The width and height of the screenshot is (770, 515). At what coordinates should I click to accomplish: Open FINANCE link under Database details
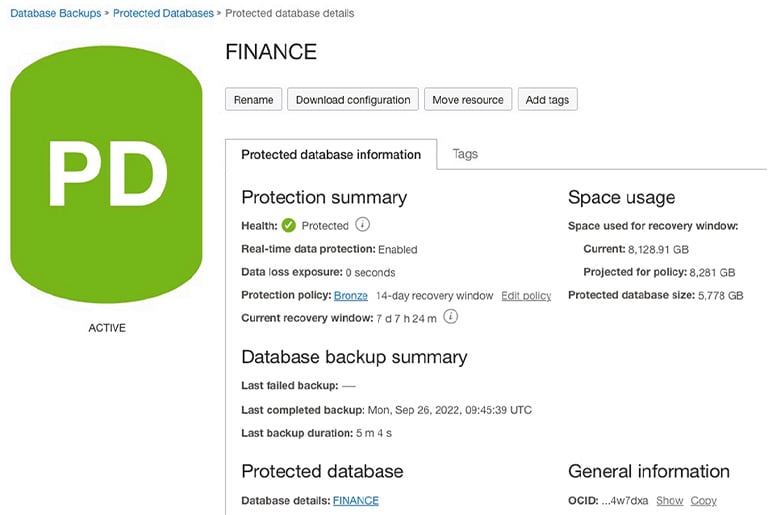click(355, 500)
